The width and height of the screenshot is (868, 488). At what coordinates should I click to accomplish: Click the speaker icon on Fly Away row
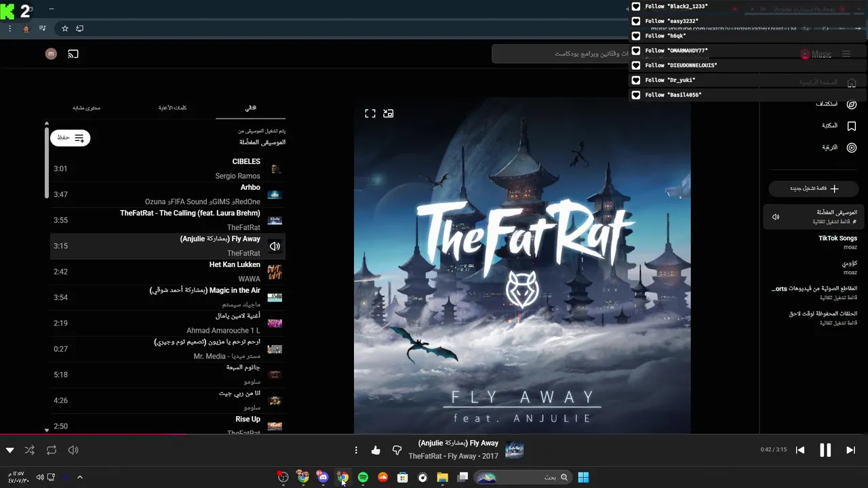pos(275,246)
